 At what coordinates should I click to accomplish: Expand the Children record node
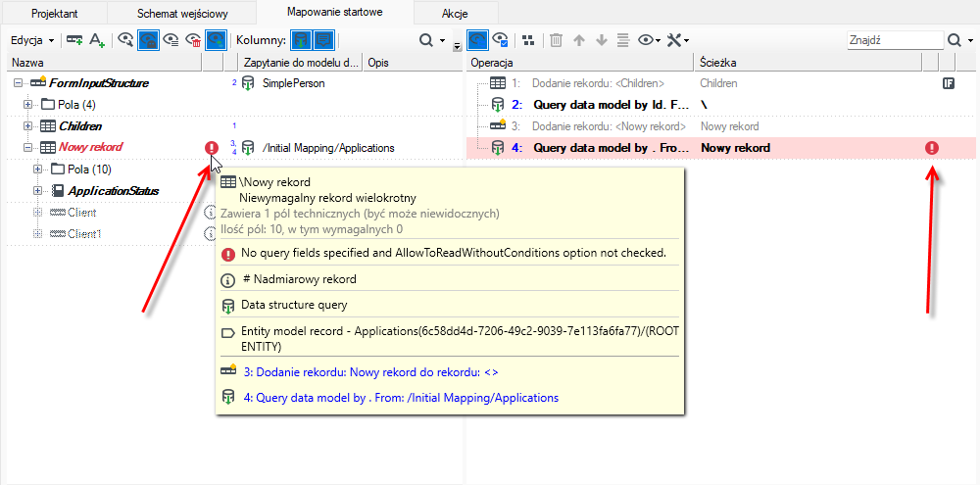[x=27, y=126]
